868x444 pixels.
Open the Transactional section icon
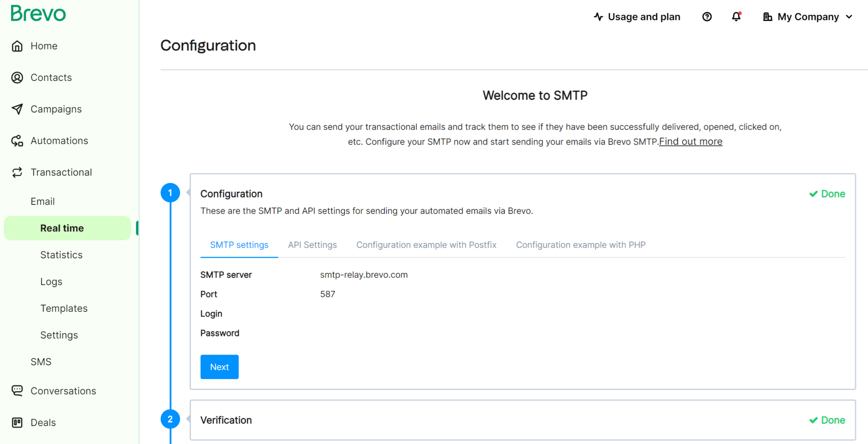(17, 172)
